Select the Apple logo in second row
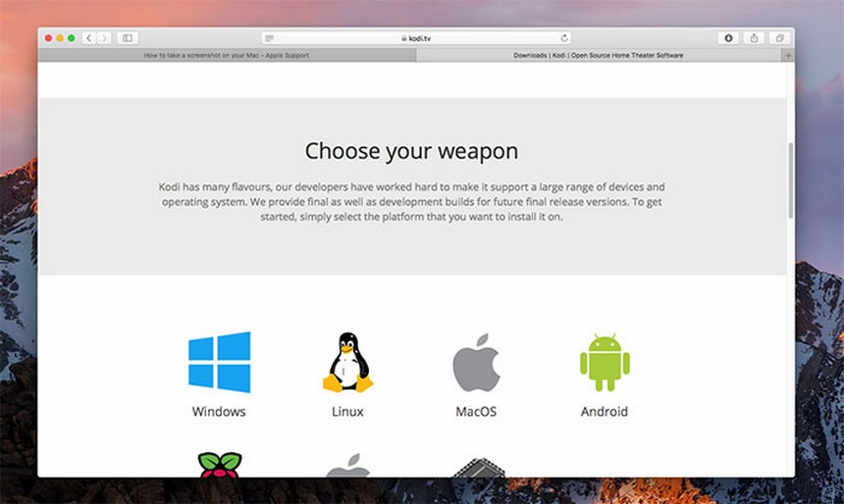 click(x=347, y=466)
